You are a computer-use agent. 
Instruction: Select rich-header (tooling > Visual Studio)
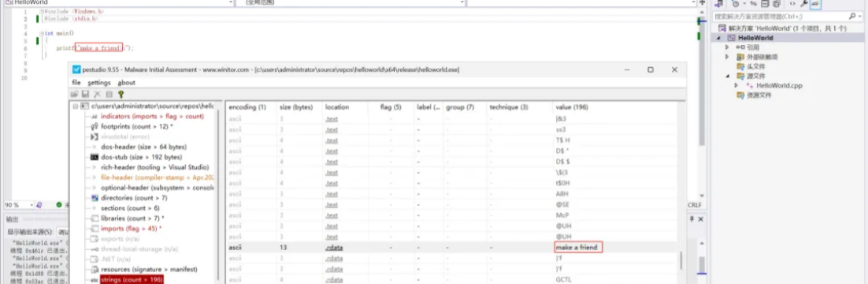click(x=155, y=167)
